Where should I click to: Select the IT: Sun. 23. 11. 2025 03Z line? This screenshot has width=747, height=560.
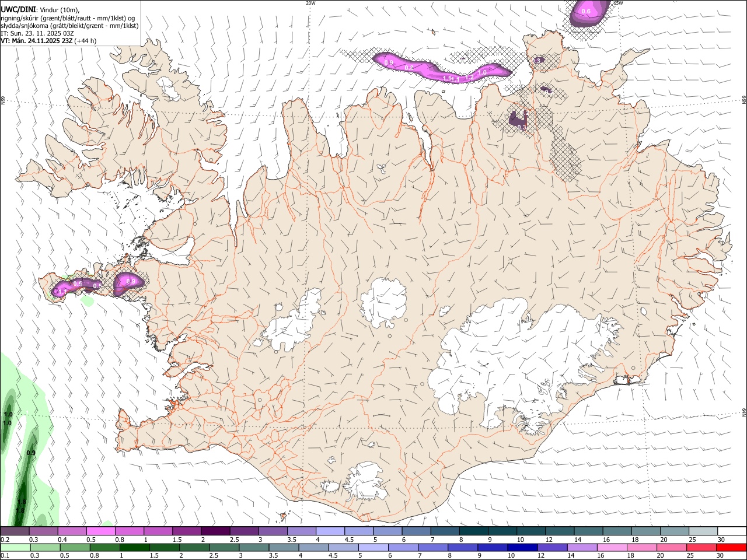[x=37, y=33]
